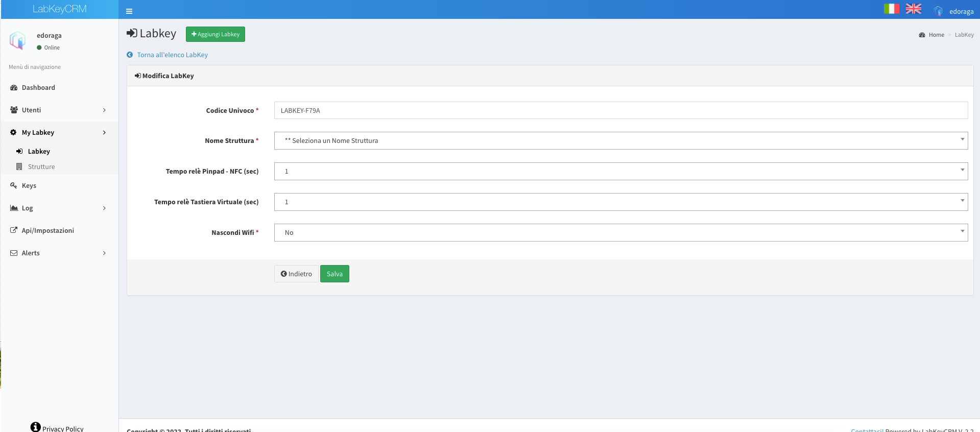Viewport: 980px width, 432px height.
Task: Click back arrow icon beside Torna all'elenco
Action: pyautogui.click(x=130, y=55)
